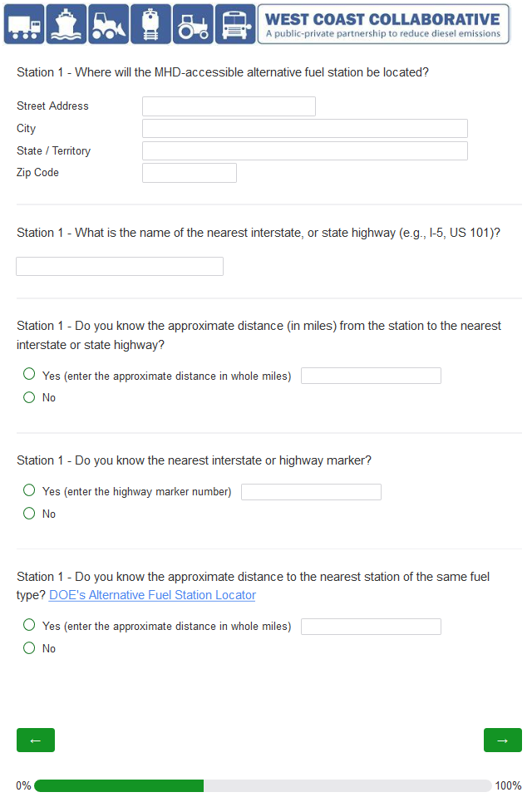
Task: Select Yes for distance to nearest highway
Action: coord(30,375)
